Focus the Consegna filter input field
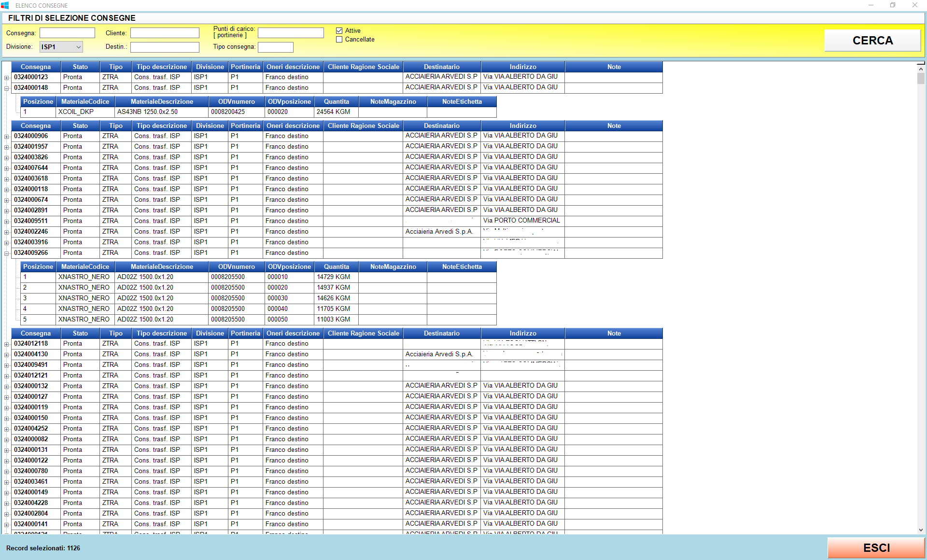Screen dimensions: 927x560 coord(67,33)
